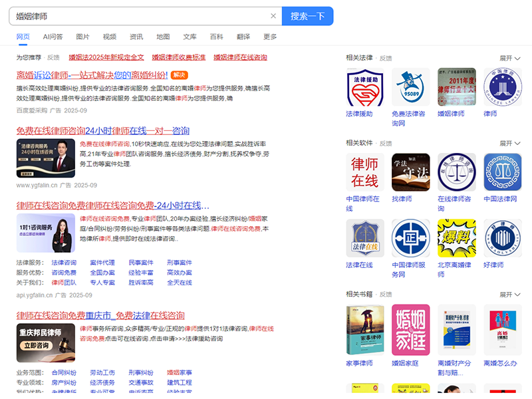The image size is (532, 399).
Task: Open the 家事律师 book cover thumbnail
Action: (x=364, y=330)
